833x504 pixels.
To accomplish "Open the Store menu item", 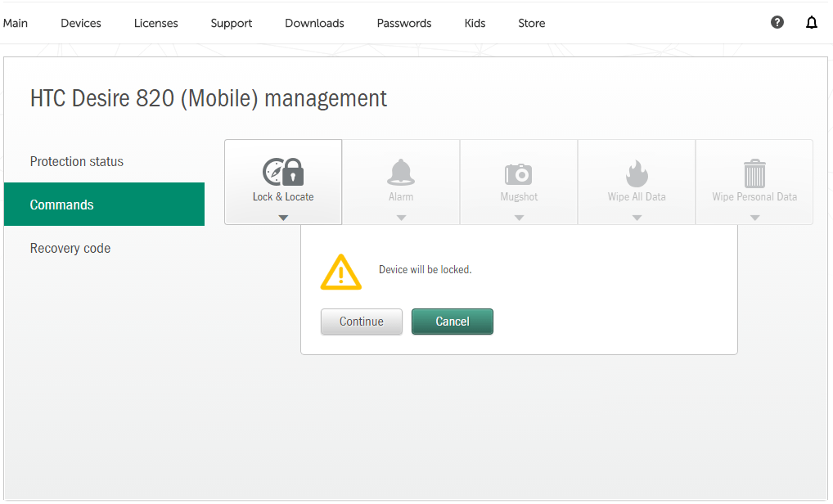I will (x=532, y=24).
